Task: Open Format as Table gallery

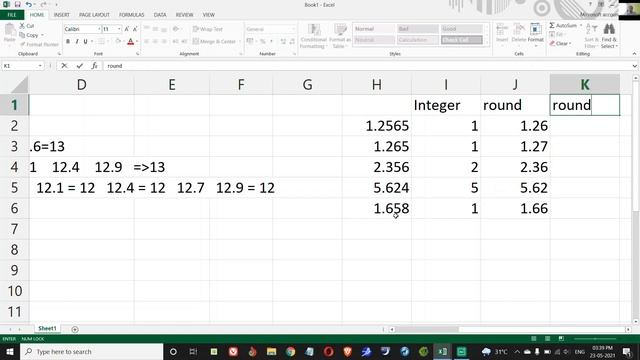Action: tap(340, 36)
